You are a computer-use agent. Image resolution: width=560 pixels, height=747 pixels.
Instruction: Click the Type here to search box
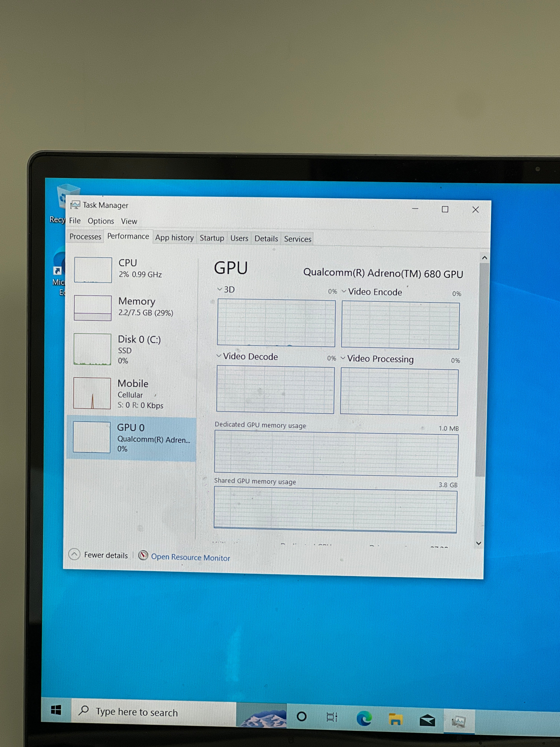(154, 712)
